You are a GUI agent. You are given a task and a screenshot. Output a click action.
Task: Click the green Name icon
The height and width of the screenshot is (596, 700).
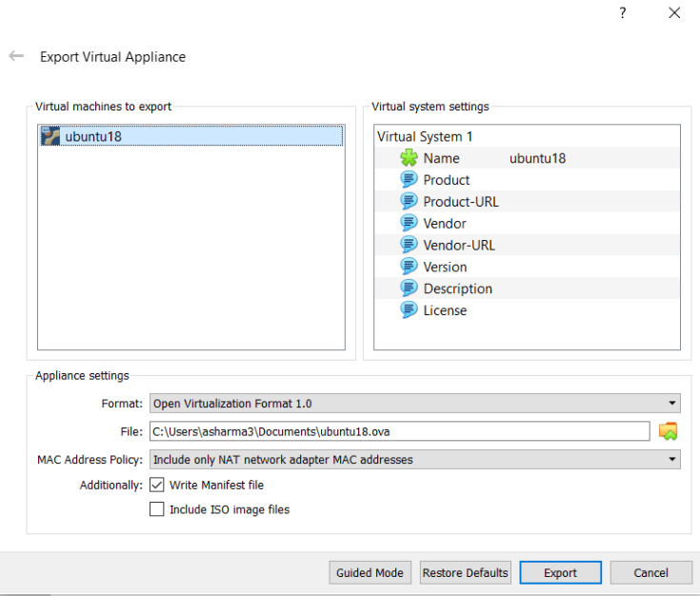(409, 158)
